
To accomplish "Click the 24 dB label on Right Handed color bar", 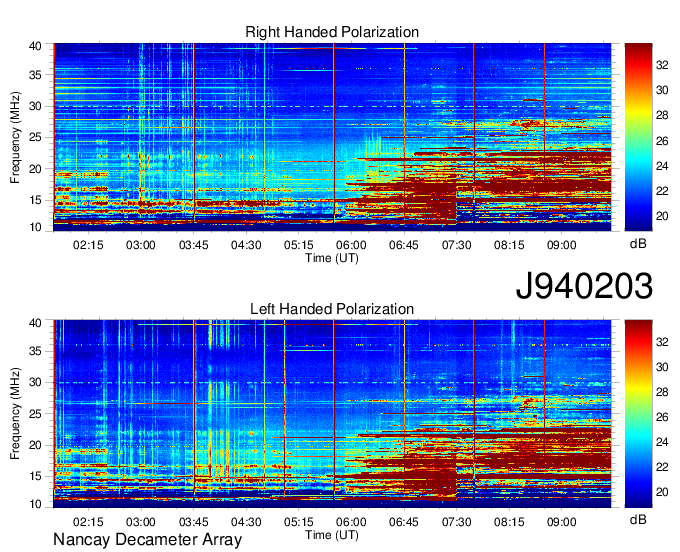I will [662, 166].
